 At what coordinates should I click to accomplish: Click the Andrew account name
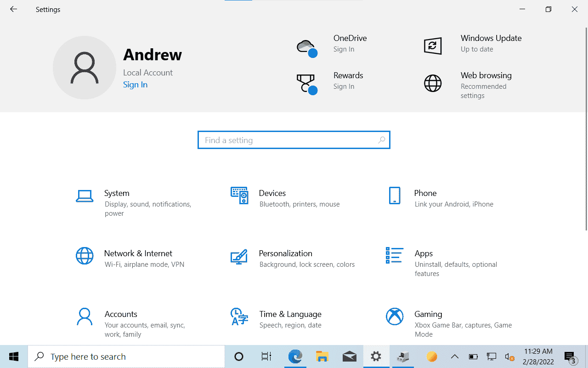tap(153, 55)
